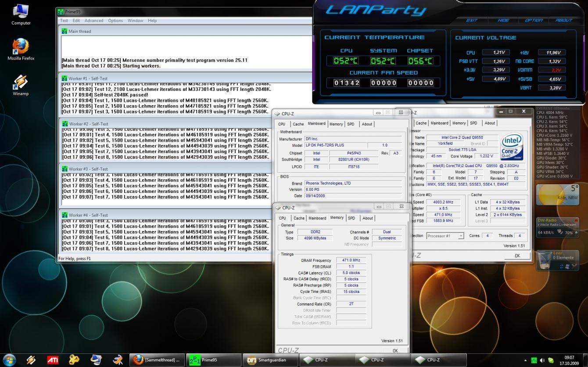Open About tab in Mainboard CPU-Z window
This screenshot has width=588, height=367.
click(x=367, y=124)
